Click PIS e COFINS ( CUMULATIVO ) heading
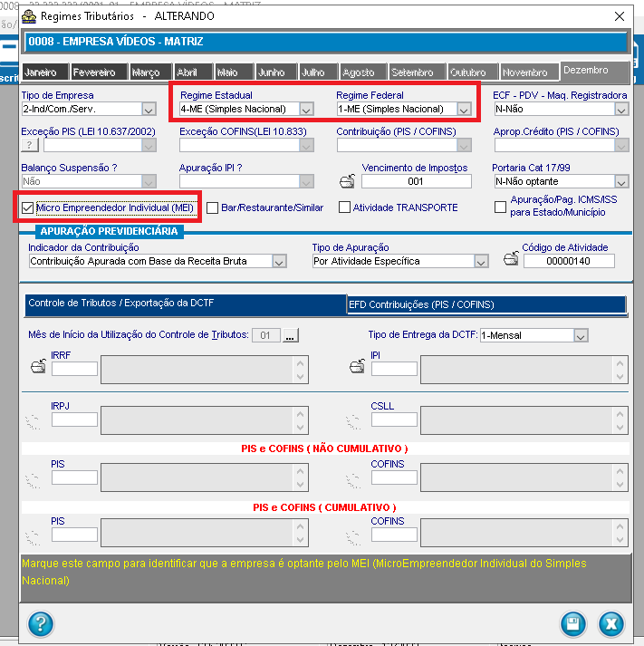Viewport: 644px width, 646px height. (324, 507)
